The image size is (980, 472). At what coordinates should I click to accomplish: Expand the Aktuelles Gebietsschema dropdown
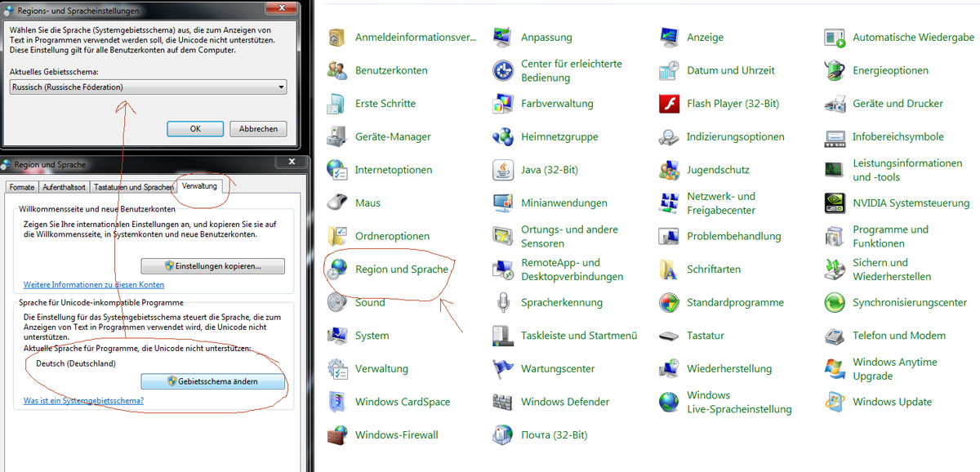(281, 87)
